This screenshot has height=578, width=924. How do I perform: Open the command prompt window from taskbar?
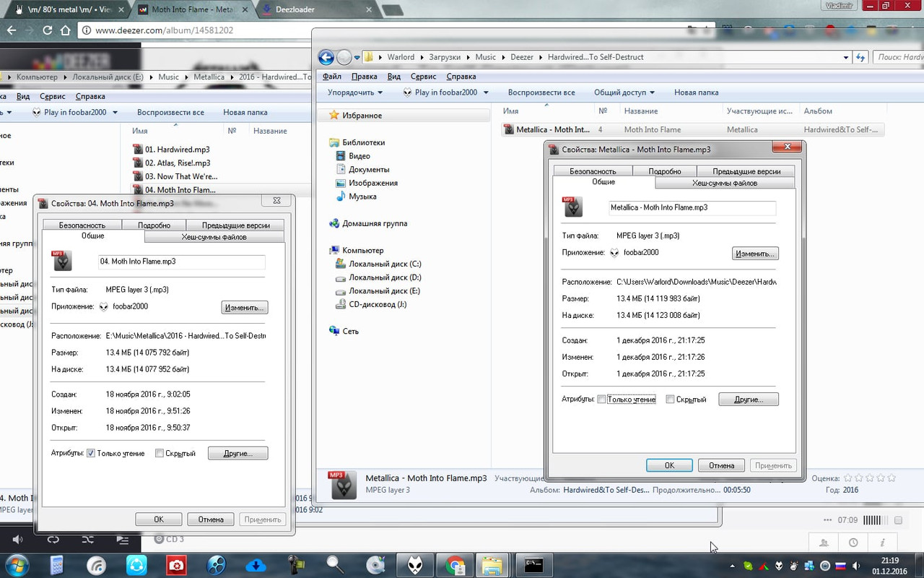point(533,564)
